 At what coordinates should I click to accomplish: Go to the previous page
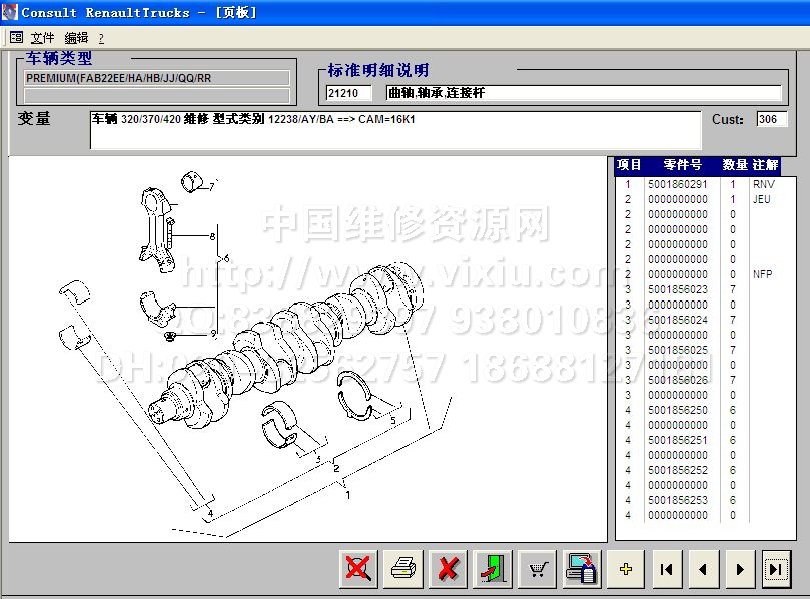(703, 569)
